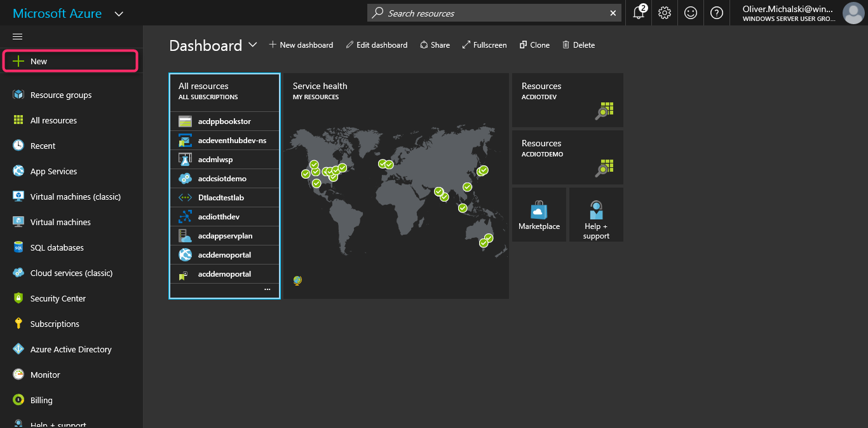Click the Dtlacdtestlab resource icon
This screenshot has height=428, width=868.
pyautogui.click(x=185, y=198)
